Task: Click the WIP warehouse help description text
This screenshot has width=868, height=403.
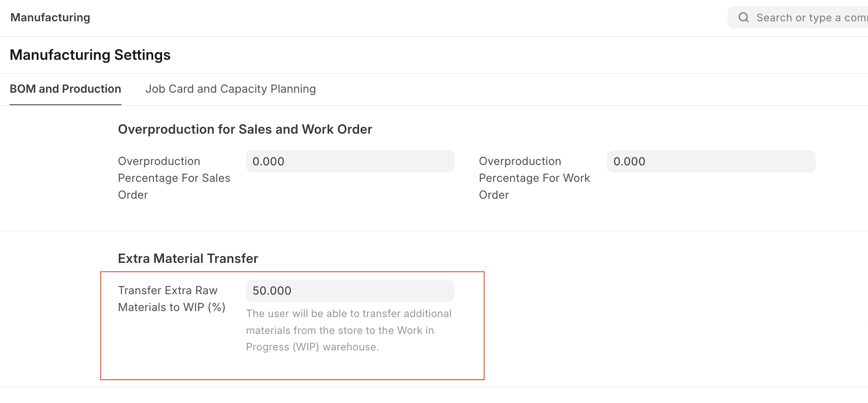Action: 348,330
